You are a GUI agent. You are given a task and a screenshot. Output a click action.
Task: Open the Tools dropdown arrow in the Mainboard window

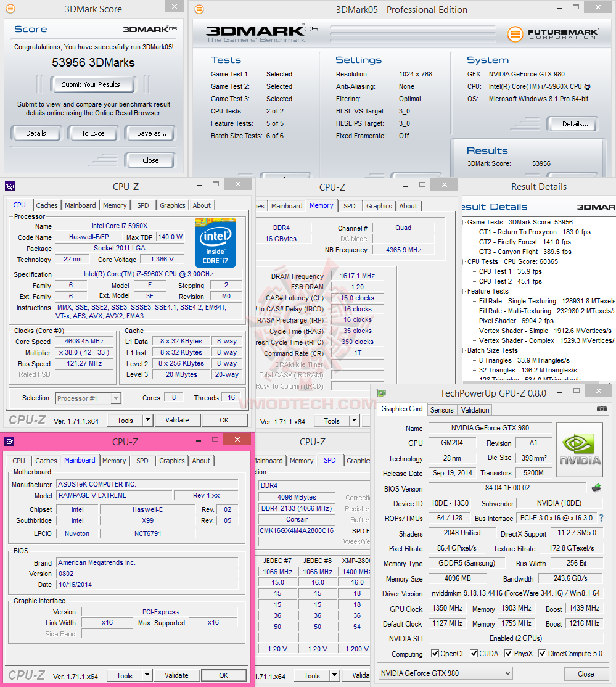[x=147, y=675]
